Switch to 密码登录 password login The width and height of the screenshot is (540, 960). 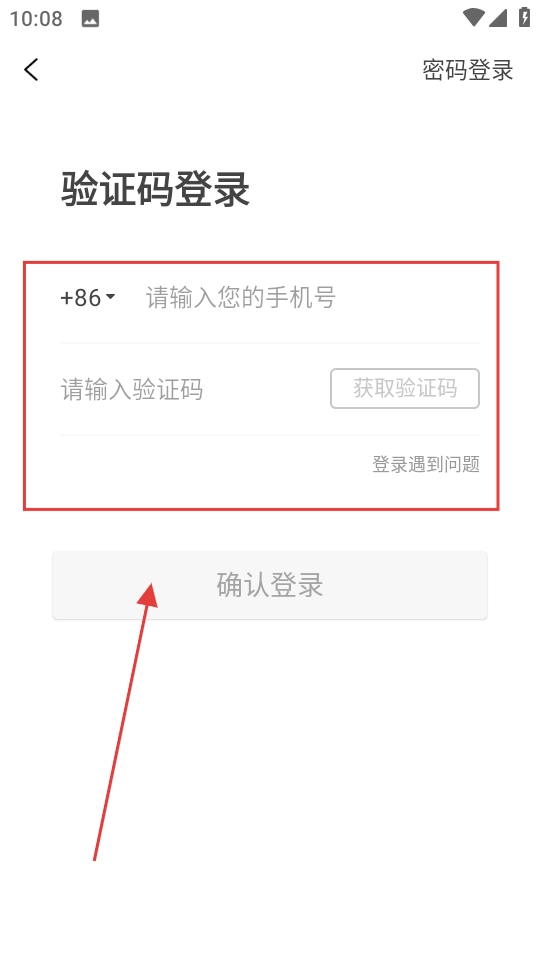tap(467, 70)
